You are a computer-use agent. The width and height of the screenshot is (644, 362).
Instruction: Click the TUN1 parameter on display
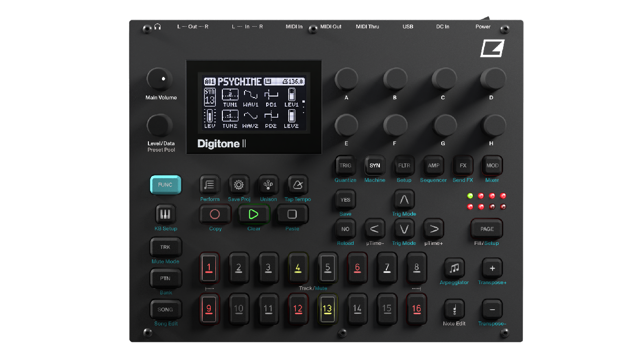(x=230, y=98)
